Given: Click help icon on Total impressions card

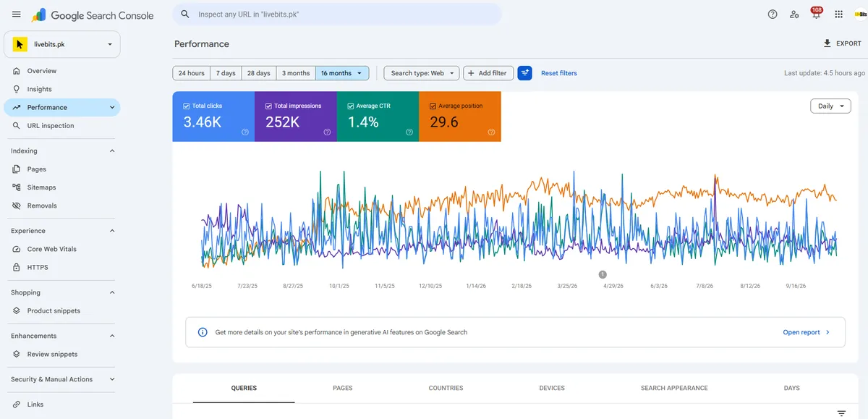Looking at the screenshot, I should [x=327, y=132].
